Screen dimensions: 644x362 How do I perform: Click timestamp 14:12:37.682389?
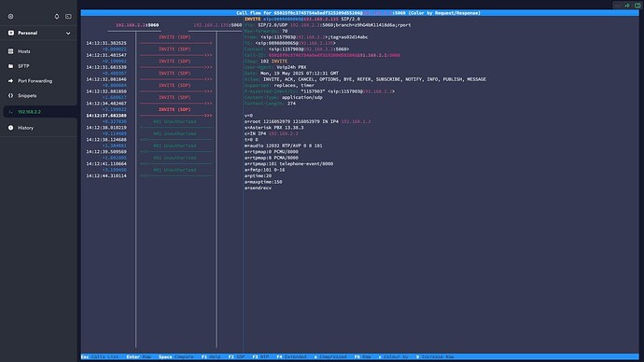coord(106,116)
